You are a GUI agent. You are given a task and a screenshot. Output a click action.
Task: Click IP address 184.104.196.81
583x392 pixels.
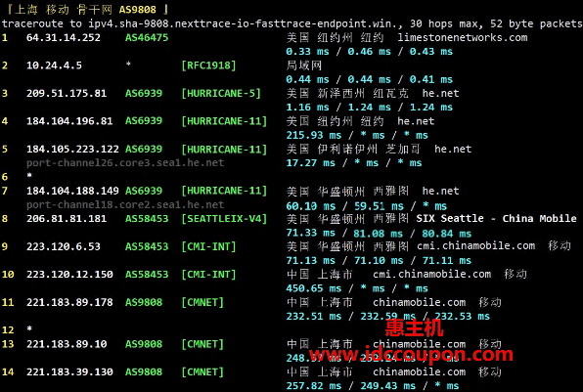[x=69, y=121]
